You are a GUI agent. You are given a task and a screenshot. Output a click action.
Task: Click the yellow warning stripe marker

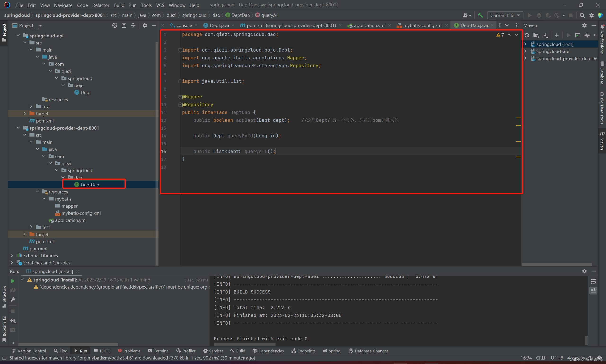tap(518, 118)
